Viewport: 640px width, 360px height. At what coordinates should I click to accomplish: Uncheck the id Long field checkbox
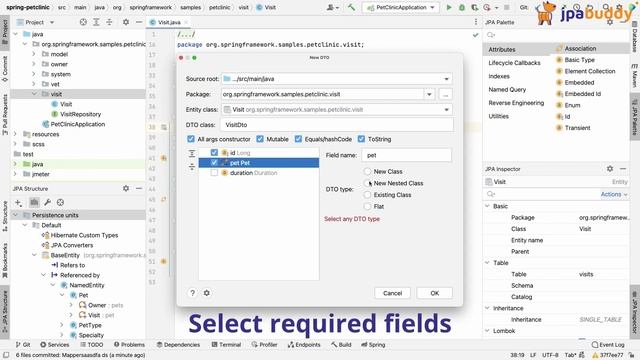(x=214, y=153)
